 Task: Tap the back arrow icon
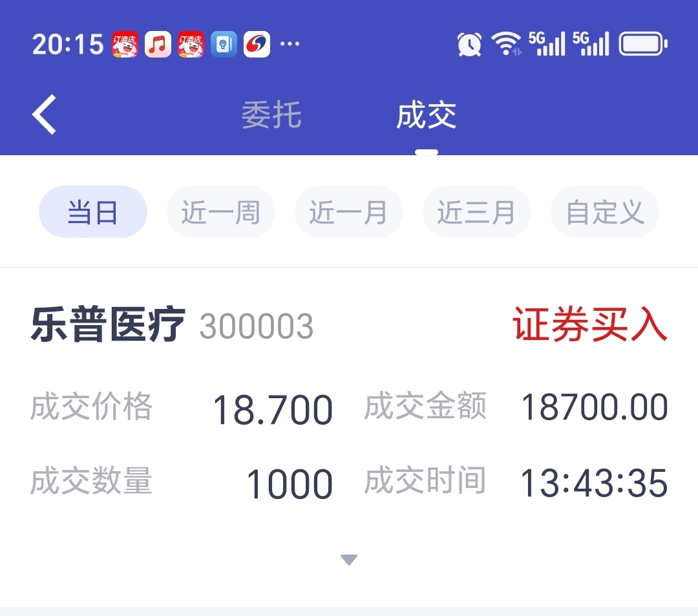44,114
